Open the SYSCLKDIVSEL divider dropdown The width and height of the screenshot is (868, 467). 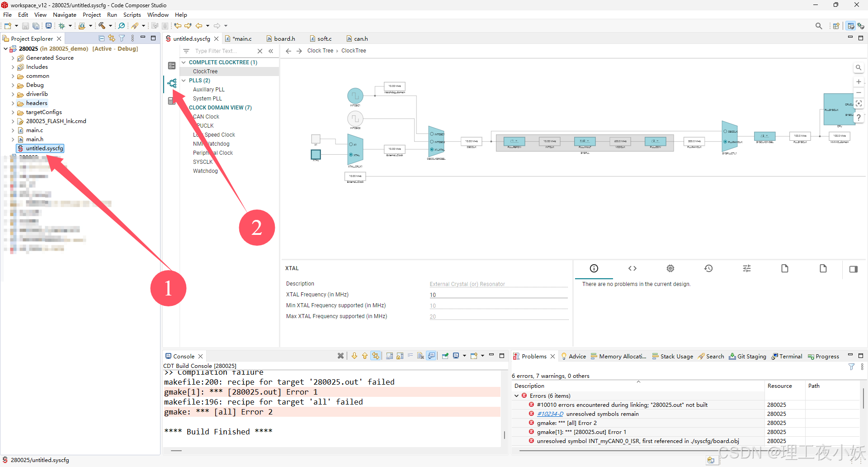(765, 136)
